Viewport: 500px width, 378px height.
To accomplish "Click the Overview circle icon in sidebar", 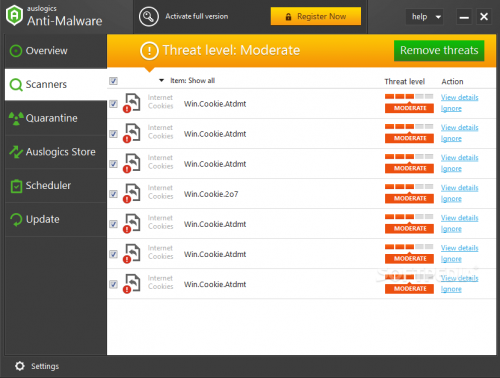I will [16, 51].
